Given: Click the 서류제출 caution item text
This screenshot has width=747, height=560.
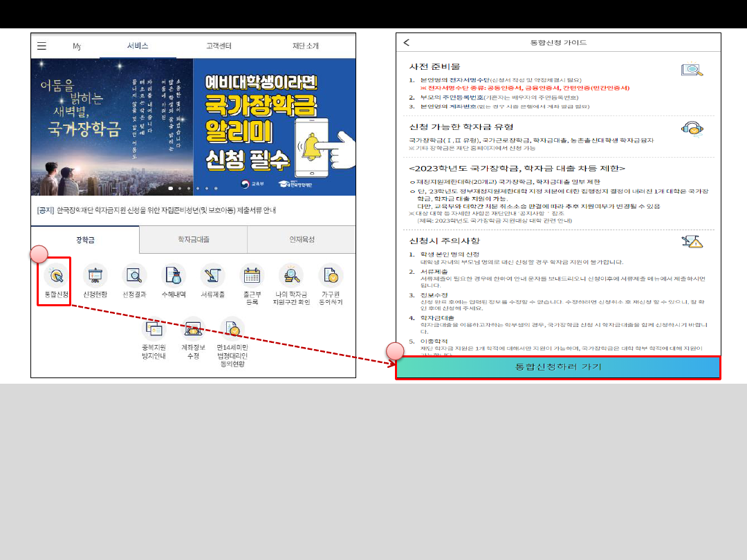Looking at the screenshot, I should [562, 282].
